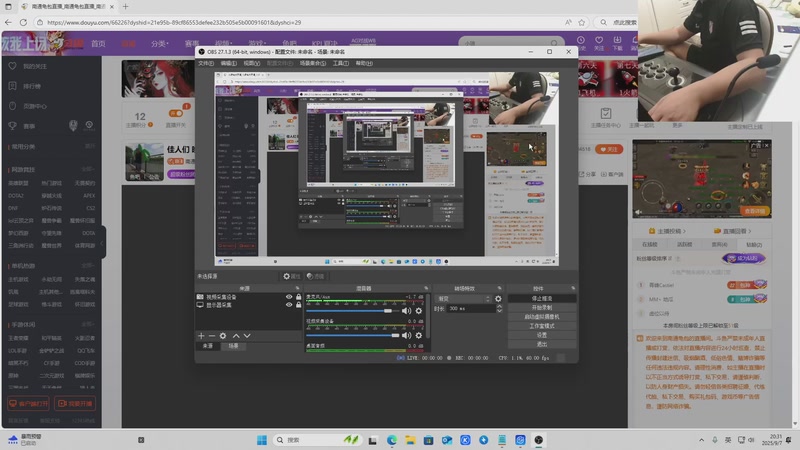Viewport: 800px width, 450px height.
Task: Add a new source with the plus icon in OBS
Action: [201, 336]
